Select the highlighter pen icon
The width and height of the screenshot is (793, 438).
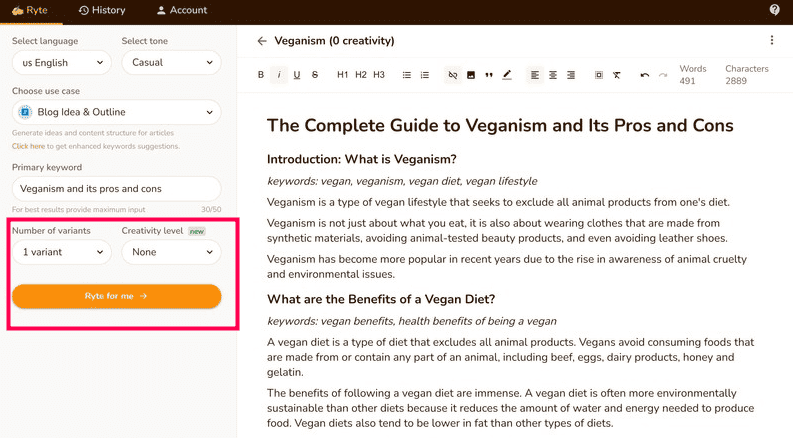[507, 75]
